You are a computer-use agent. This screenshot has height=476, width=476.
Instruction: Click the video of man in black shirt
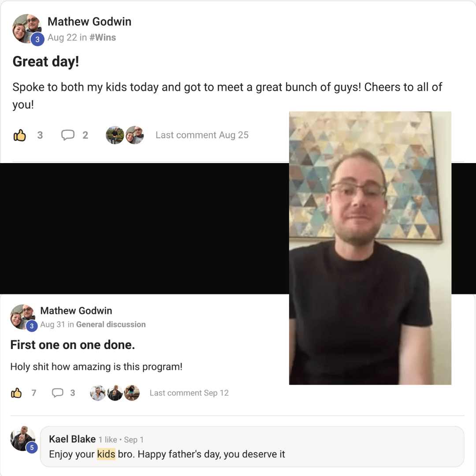tap(370, 248)
